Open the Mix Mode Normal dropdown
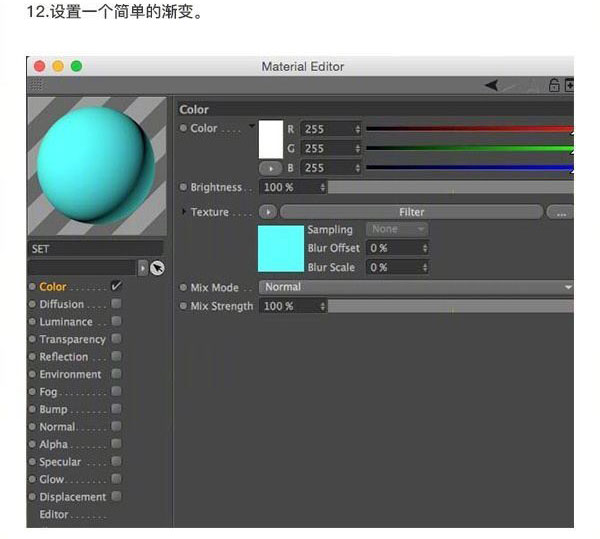Image resolution: width=600 pixels, height=539 pixels. 416,287
